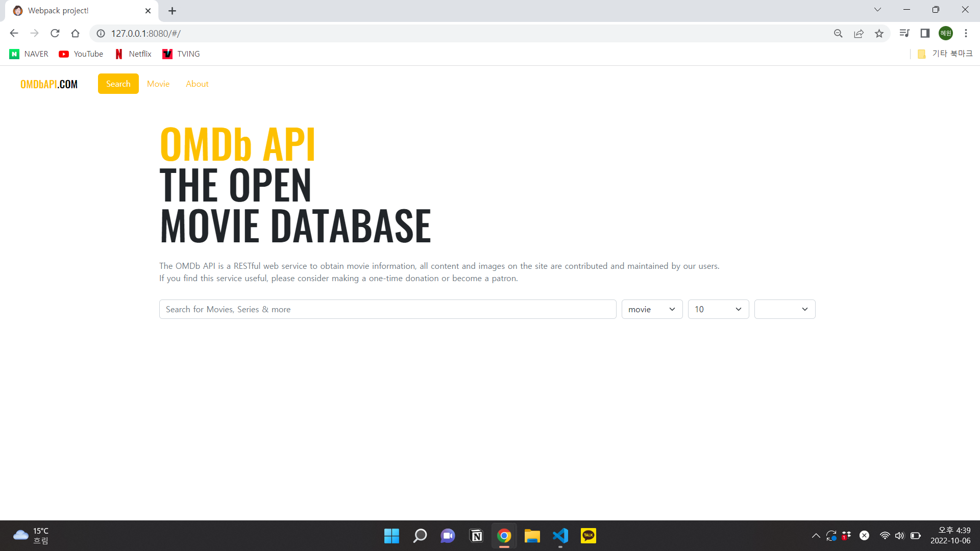The height and width of the screenshot is (551, 980).
Task: View site information icon in address bar
Action: [x=101, y=33]
